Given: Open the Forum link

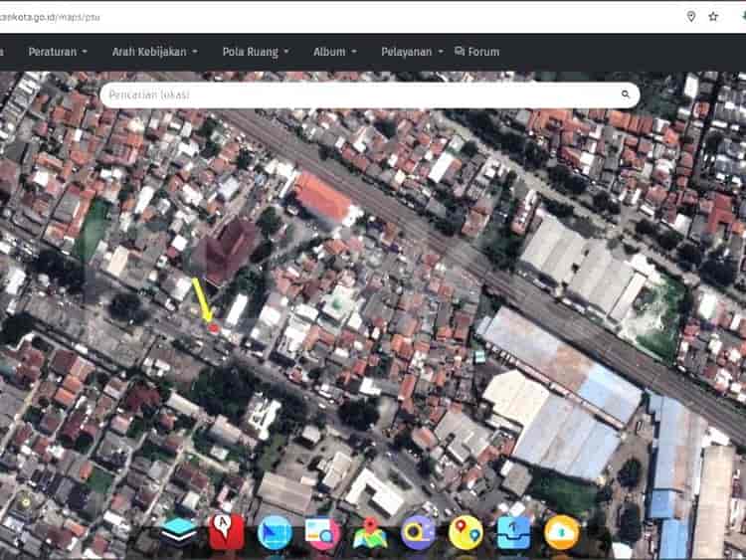Looking at the screenshot, I should [x=477, y=52].
